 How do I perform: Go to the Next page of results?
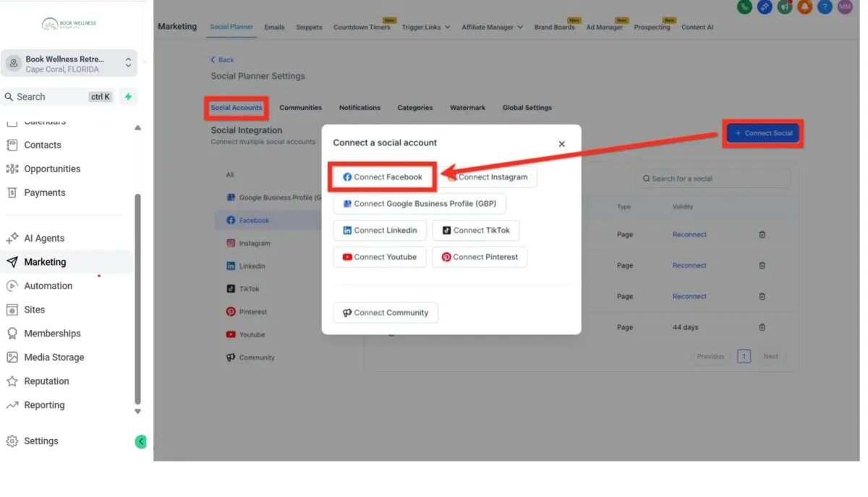point(770,357)
